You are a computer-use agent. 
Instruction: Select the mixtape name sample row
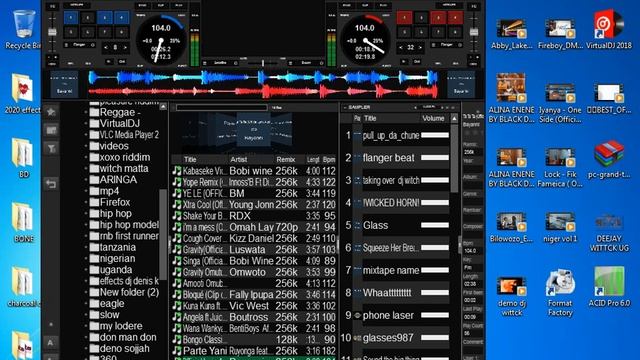(395, 270)
